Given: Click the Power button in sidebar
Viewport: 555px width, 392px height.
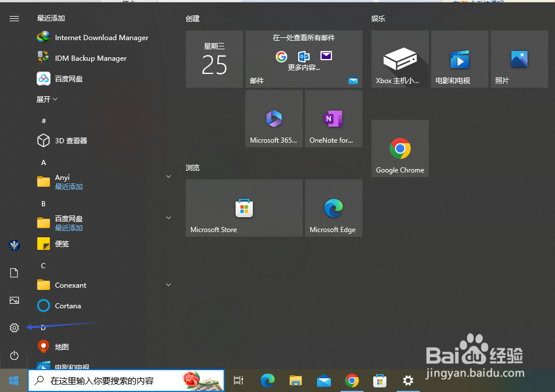Looking at the screenshot, I should 14,355.
